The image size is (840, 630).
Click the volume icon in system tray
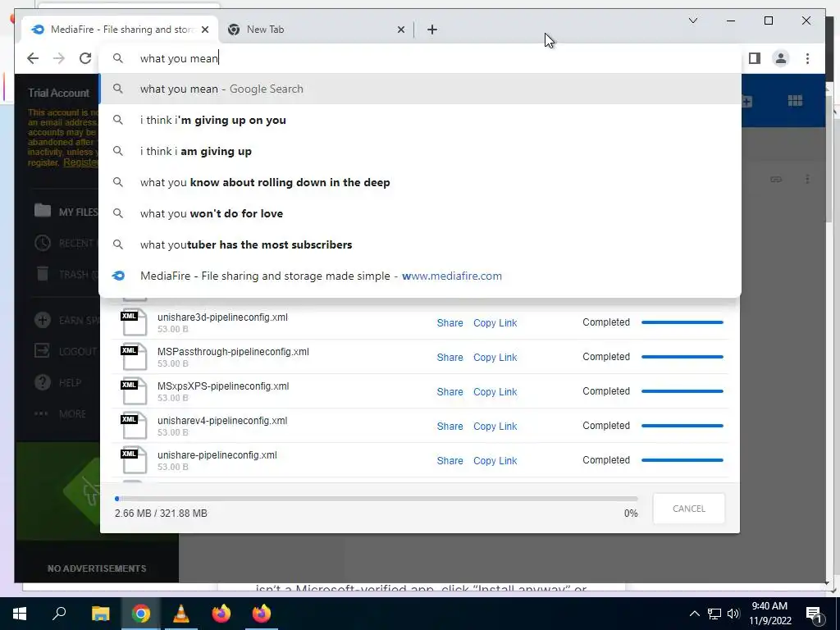click(x=733, y=614)
